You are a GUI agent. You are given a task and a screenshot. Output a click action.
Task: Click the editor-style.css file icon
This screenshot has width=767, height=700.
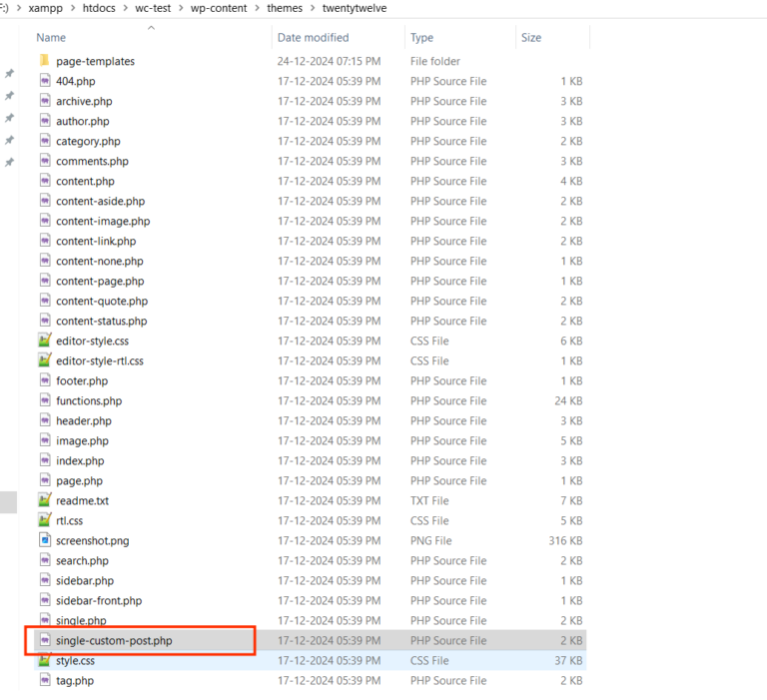[44, 341]
